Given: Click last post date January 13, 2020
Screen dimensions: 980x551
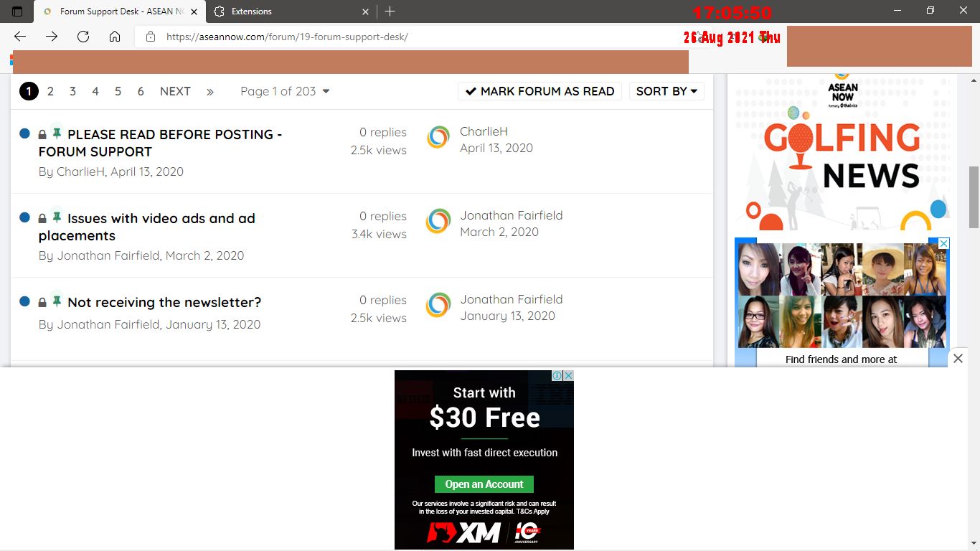Looking at the screenshot, I should 508,316.
